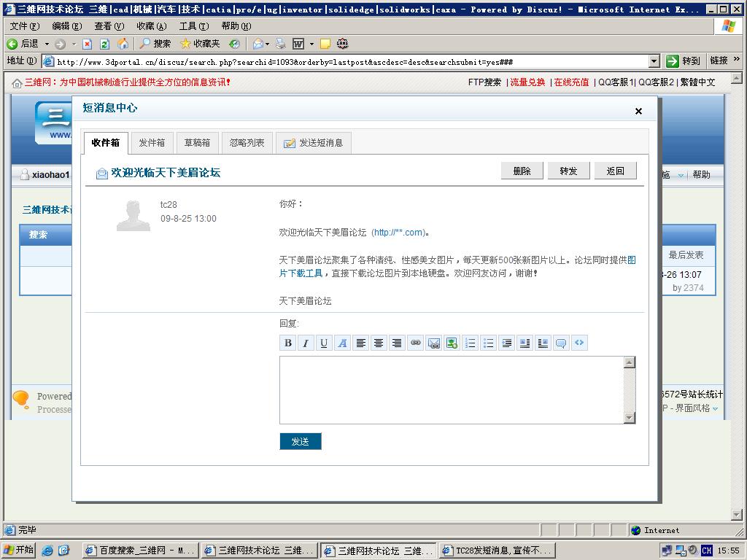Open IE Search (搜索) toolbar button

pyautogui.click(x=155, y=44)
